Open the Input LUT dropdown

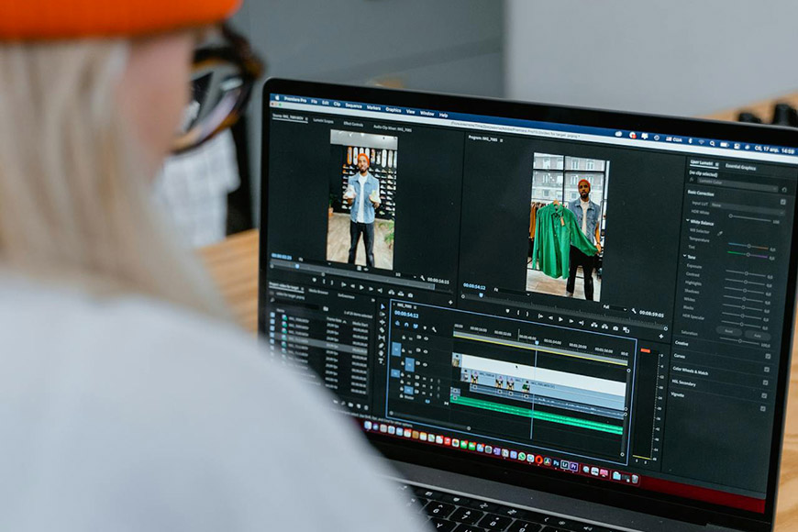tap(743, 205)
